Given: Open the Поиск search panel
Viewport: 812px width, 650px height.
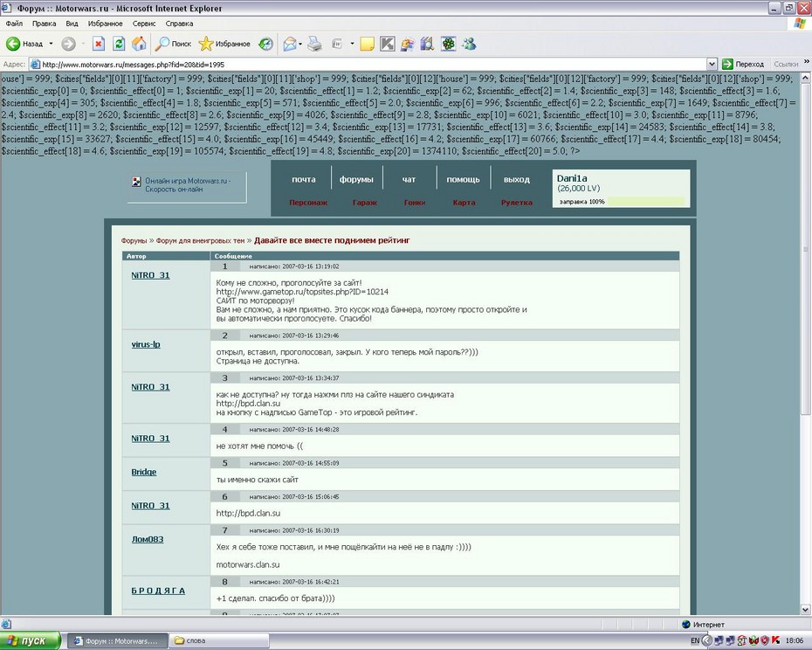Looking at the screenshot, I should tap(174, 44).
